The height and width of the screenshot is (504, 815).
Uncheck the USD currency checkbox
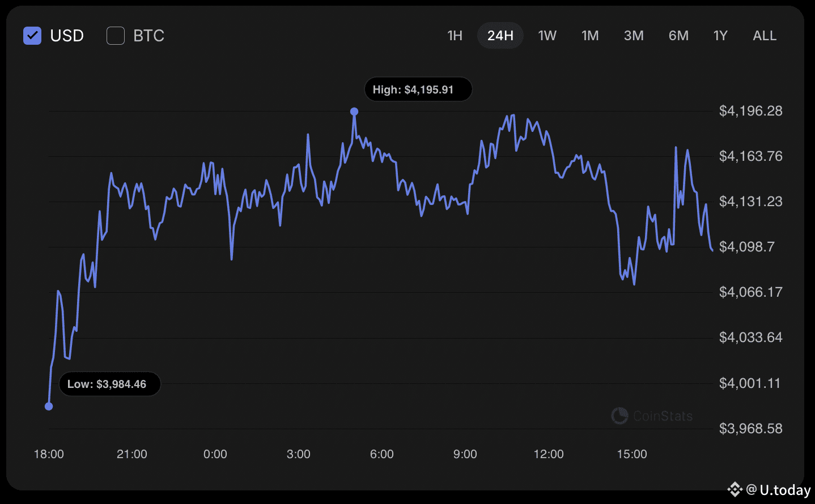(x=32, y=36)
